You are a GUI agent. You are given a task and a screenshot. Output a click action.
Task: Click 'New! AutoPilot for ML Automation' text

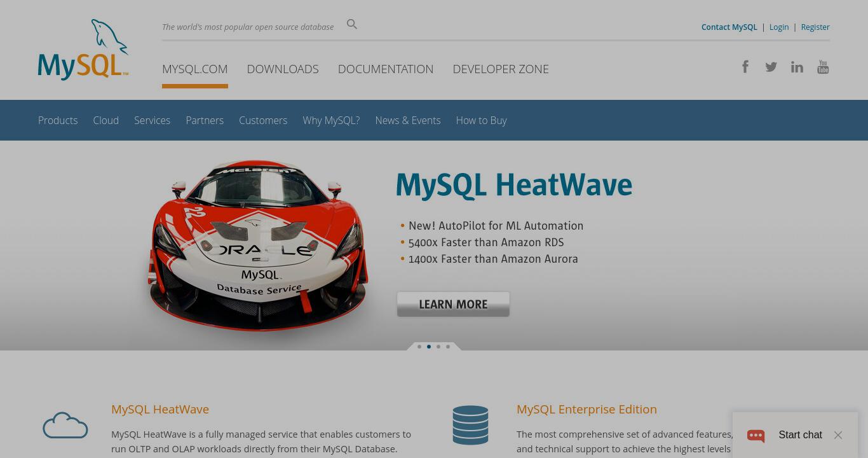coord(496,226)
